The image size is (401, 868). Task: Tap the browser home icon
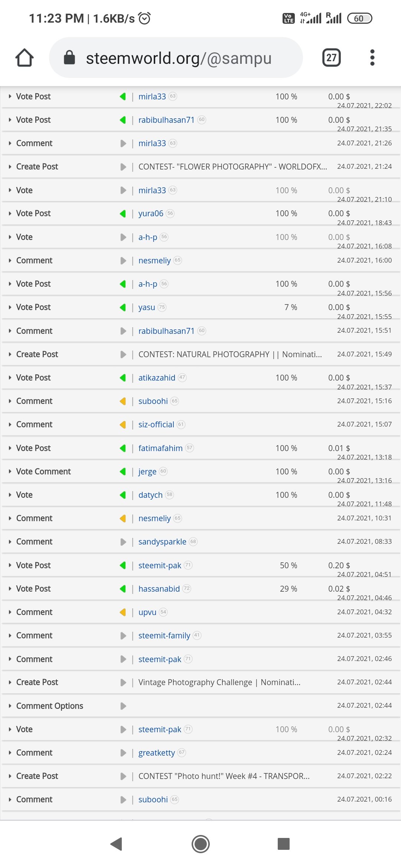pos(25,58)
